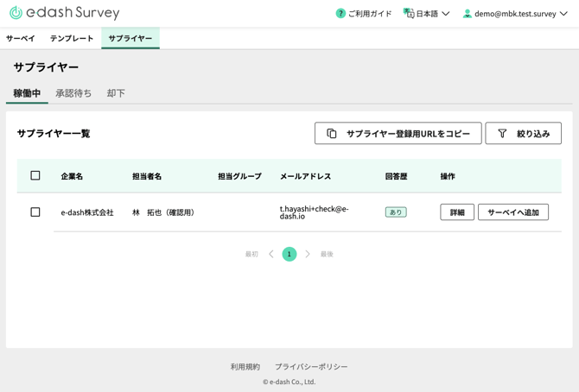Click the e-dash Survey logo
579x392 pixels.
(x=64, y=13)
